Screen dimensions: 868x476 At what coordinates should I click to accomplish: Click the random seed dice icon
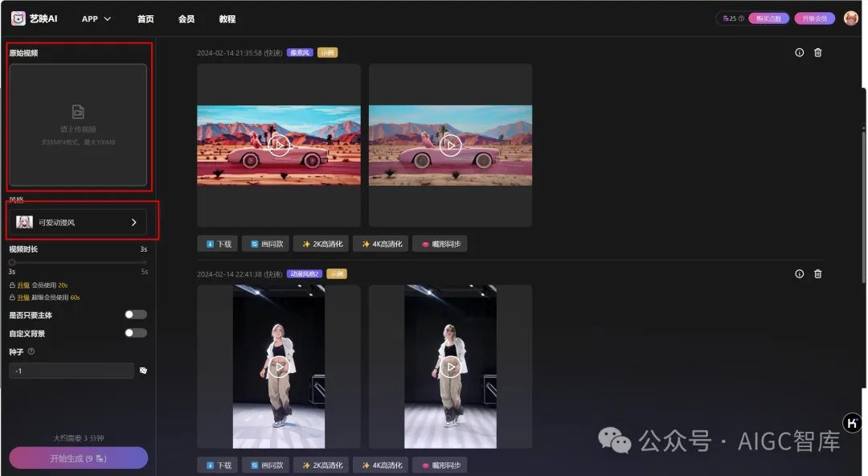pyautogui.click(x=143, y=371)
